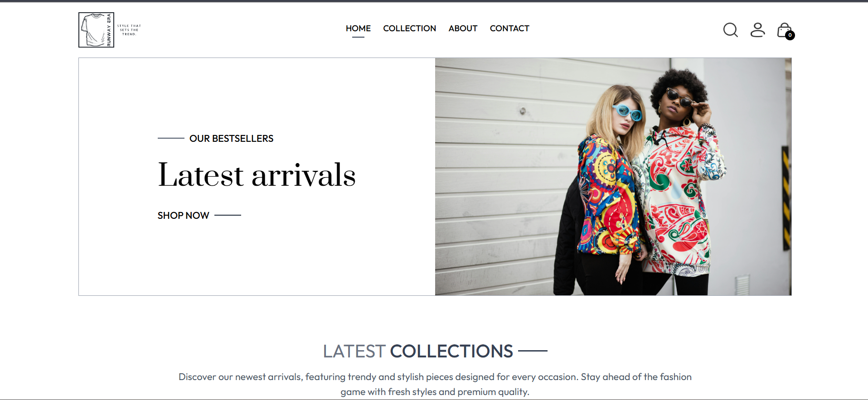Click the line before Our Bestsellers
Screen dimensions: 868x400
click(x=171, y=138)
